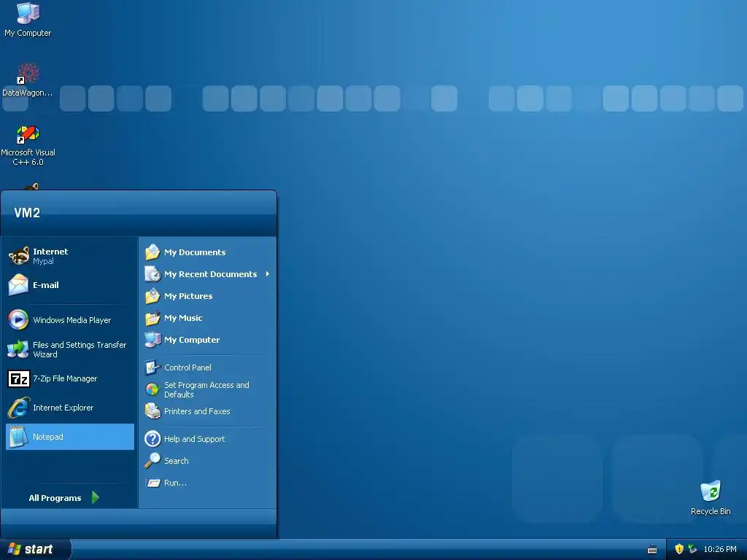Screen dimensions: 747x560
Task: Open the My Computer desktop icon
Action: pyautogui.click(x=28, y=20)
